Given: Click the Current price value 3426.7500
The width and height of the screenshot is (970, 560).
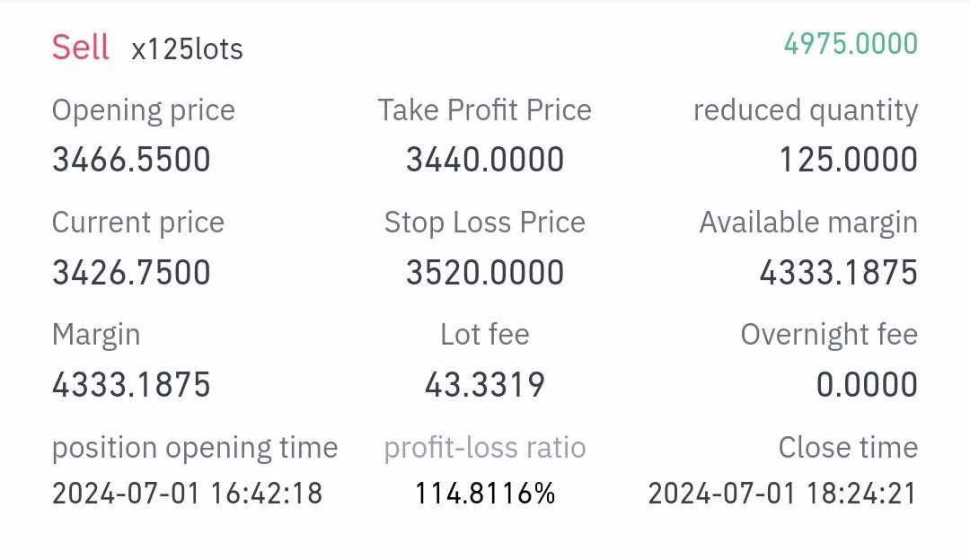Looking at the screenshot, I should (131, 272).
